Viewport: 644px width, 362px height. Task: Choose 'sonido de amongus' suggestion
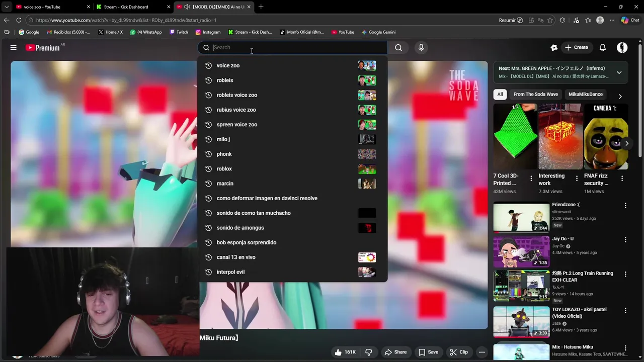[x=292, y=228]
